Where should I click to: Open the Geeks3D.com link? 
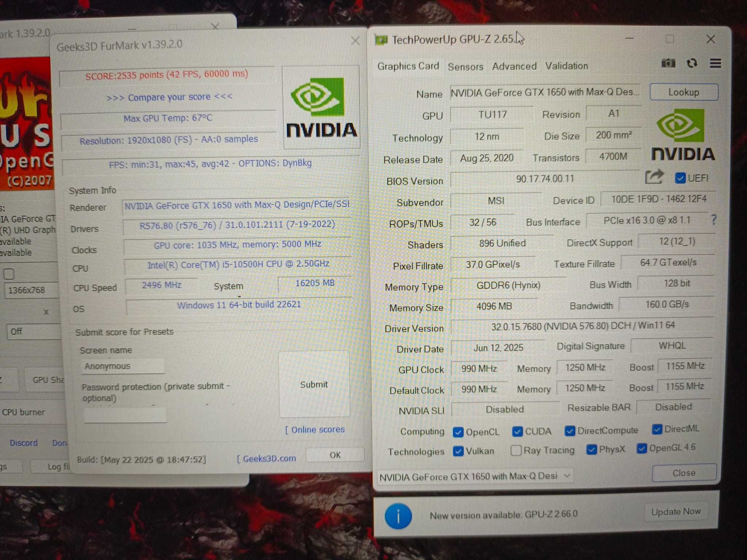click(x=267, y=459)
